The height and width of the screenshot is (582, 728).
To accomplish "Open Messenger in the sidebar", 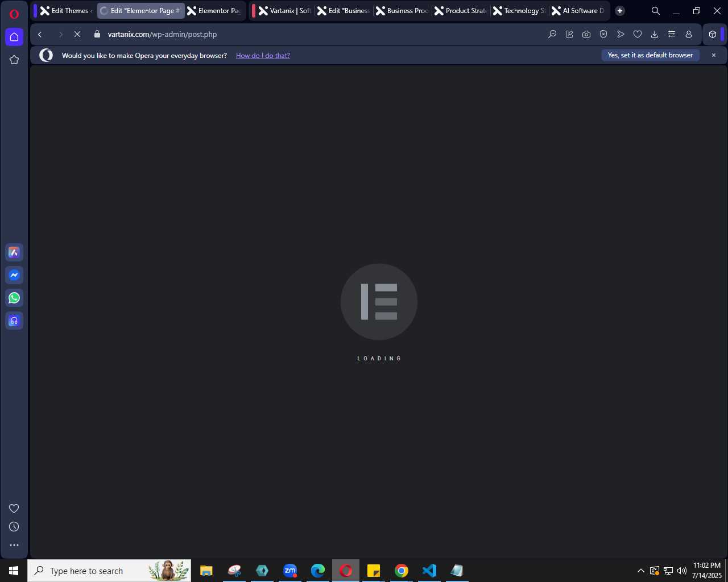I will pyautogui.click(x=14, y=275).
